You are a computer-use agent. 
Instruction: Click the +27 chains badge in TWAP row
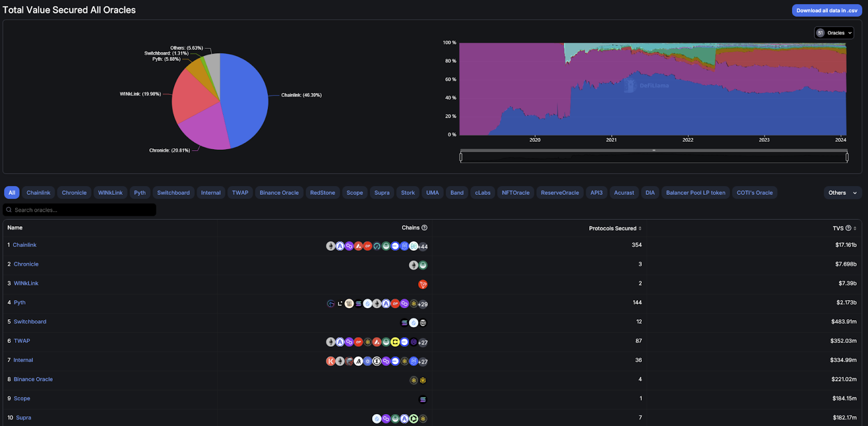click(x=423, y=342)
